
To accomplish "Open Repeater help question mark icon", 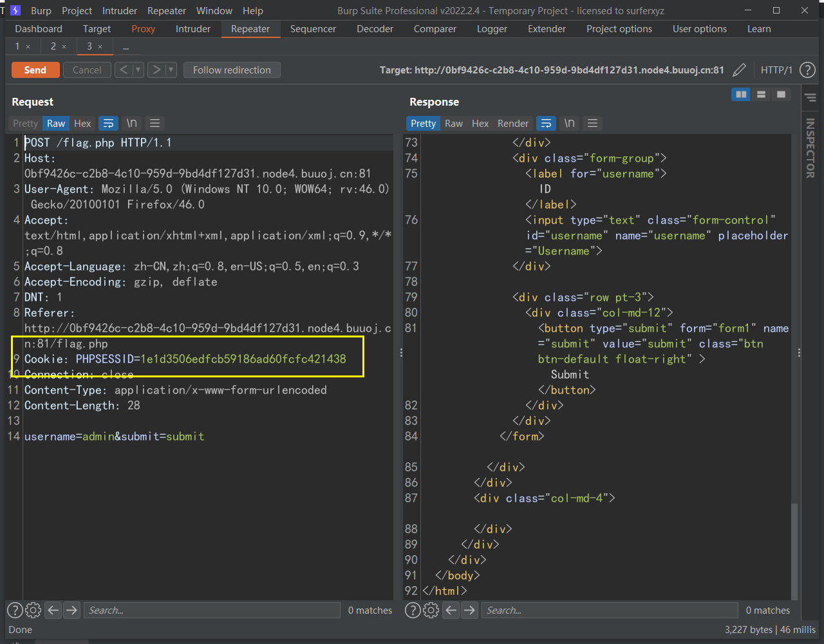I will [807, 70].
